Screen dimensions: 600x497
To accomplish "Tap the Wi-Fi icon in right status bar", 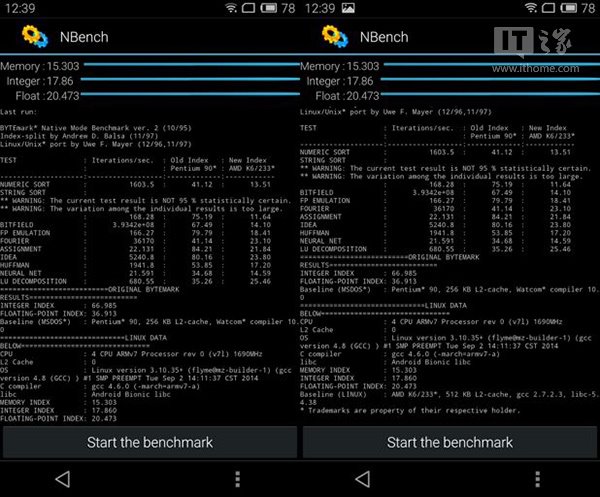I will pyautogui.click(x=531, y=8).
